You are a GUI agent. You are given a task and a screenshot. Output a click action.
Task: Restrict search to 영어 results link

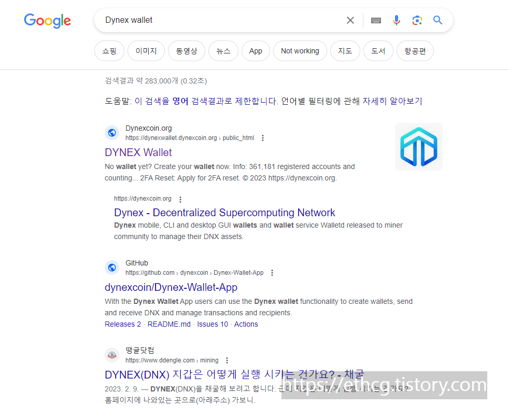(x=205, y=101)
